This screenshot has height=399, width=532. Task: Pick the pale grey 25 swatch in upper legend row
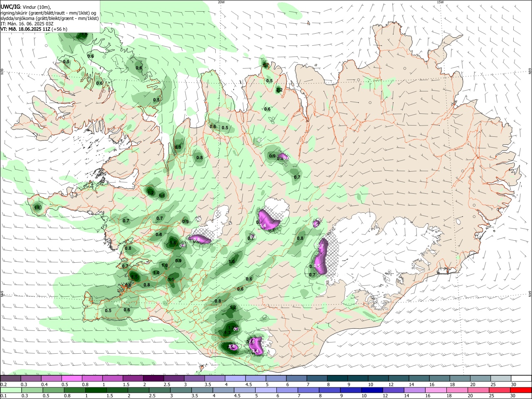coord(501,379)
